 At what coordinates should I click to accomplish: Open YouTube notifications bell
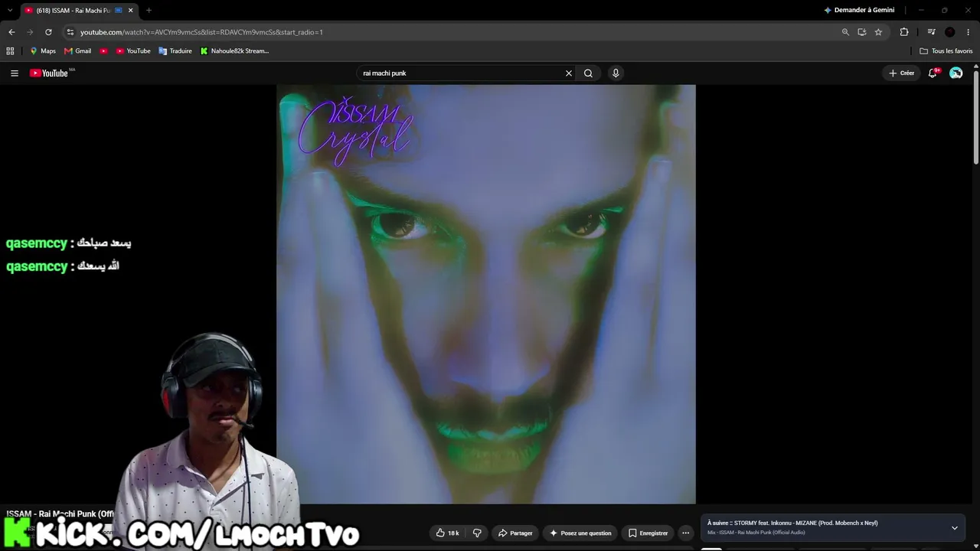point(933,73)
